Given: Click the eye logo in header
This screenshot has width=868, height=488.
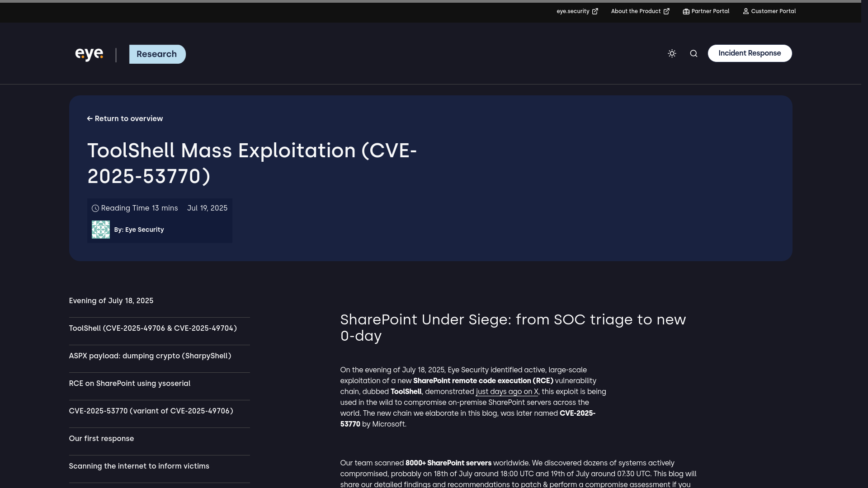Looking at the screenshot, I should click(x=89, y=54).
